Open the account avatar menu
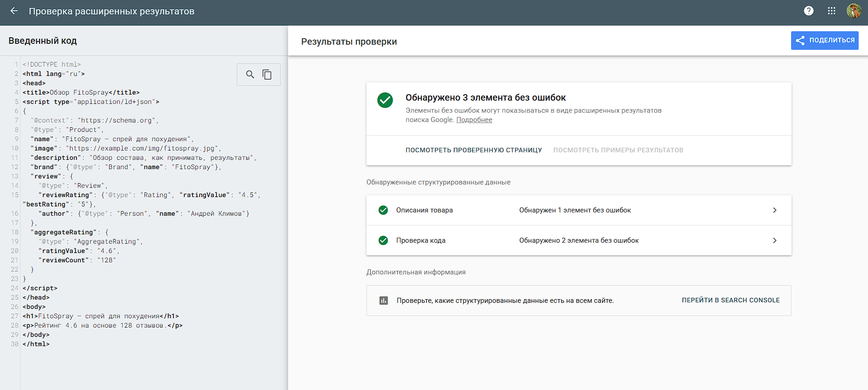Screen dimensions: 868x390 coord(854,11)
